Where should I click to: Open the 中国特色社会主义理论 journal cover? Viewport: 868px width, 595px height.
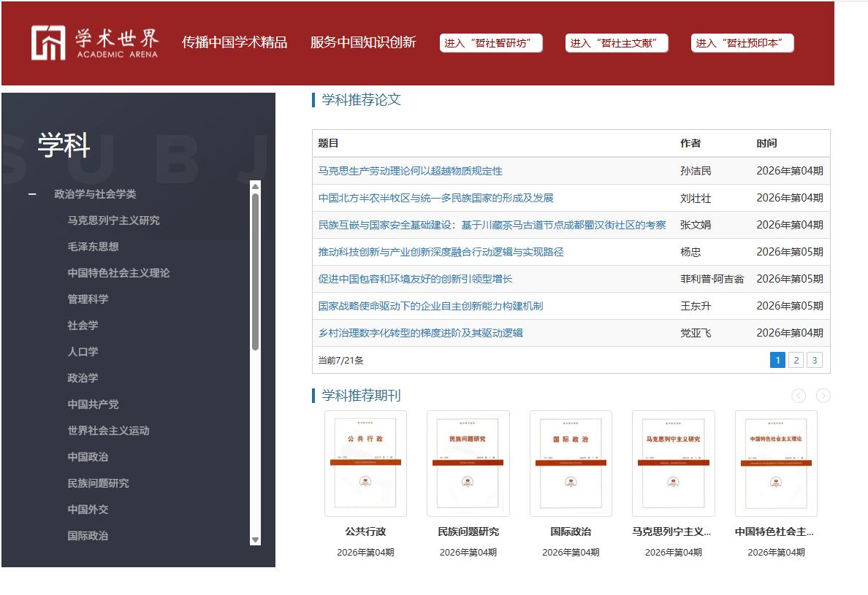[x=776, y=464]
